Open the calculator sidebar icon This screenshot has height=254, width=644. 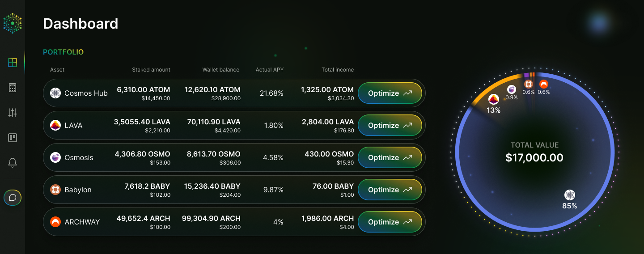(13, 88)
